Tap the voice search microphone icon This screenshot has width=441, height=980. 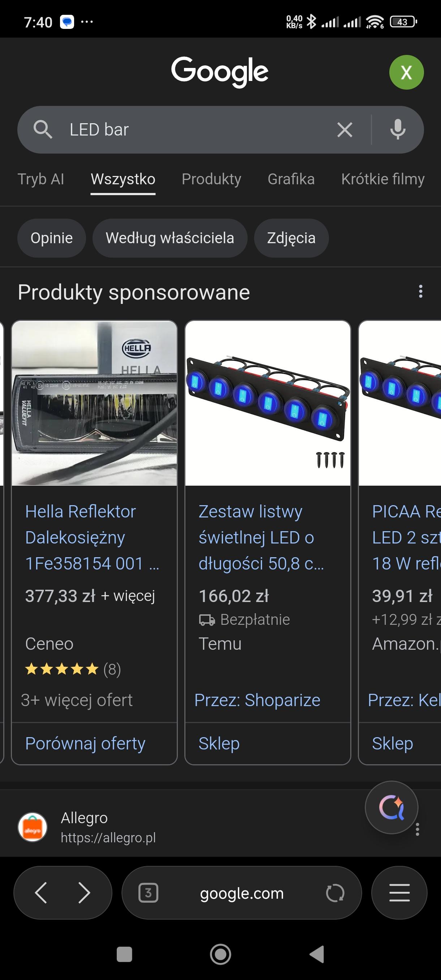click(397, 130)
